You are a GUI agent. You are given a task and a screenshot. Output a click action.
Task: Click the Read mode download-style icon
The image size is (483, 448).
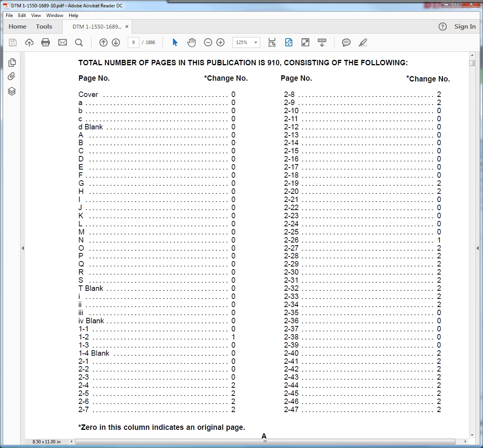322,42
